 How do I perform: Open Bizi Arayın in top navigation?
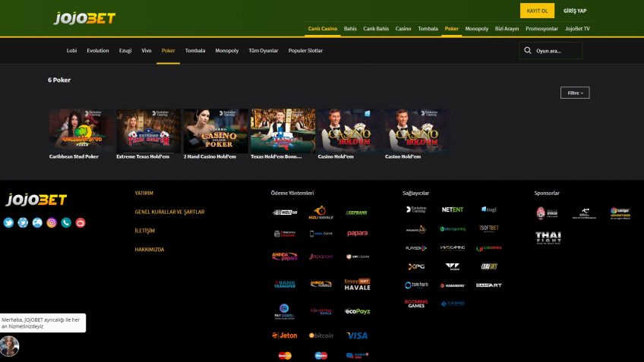click(x=507, y=29)
